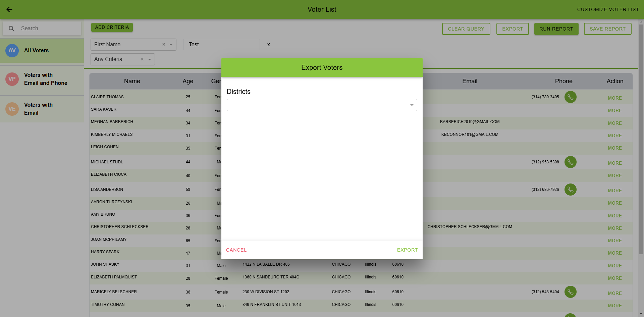
Task: Clear the First Name criteria selection
Action: coord(164,44)
